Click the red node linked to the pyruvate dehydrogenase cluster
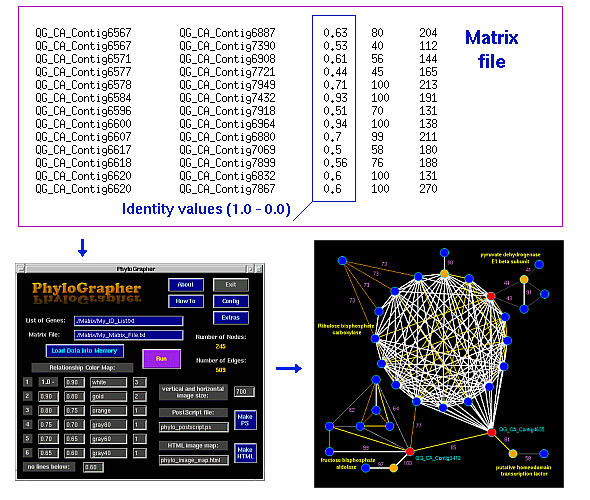 coord(491,296)
